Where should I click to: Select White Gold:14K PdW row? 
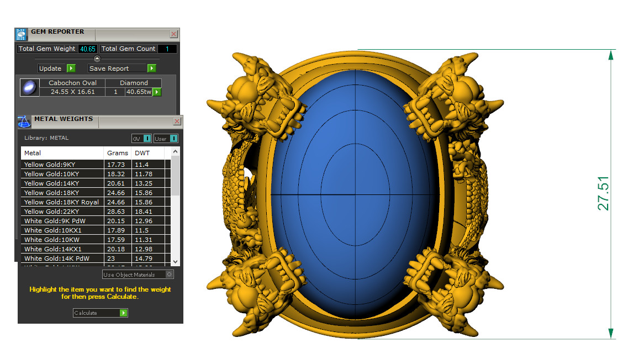pos(56,259)
